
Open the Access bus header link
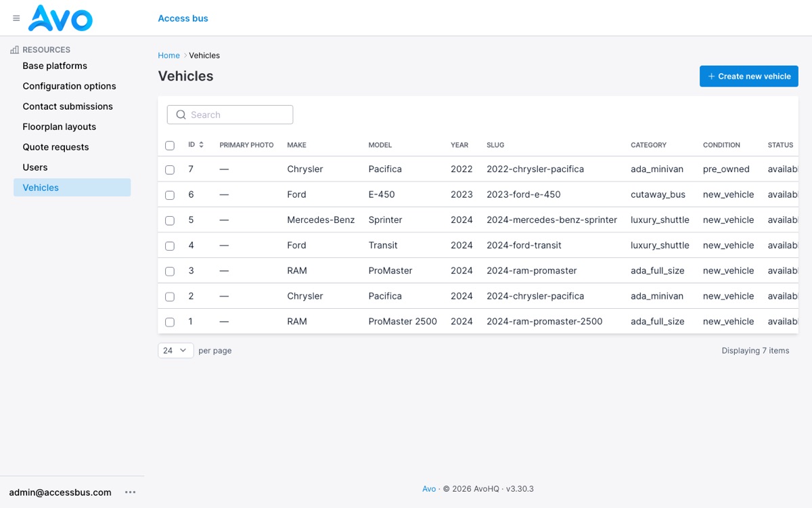183,18
